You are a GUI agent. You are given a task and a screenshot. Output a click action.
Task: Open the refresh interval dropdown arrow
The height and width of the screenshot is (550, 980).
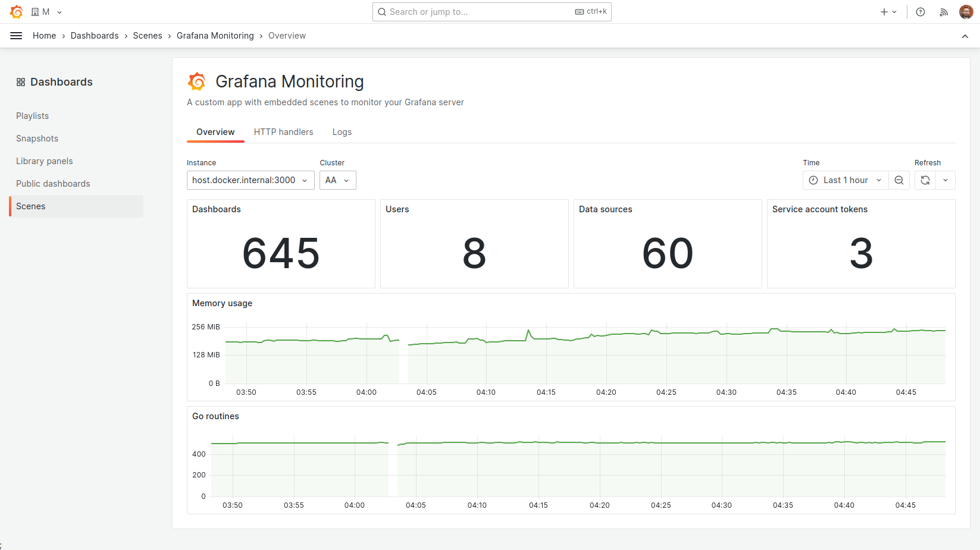coord(945,180)
